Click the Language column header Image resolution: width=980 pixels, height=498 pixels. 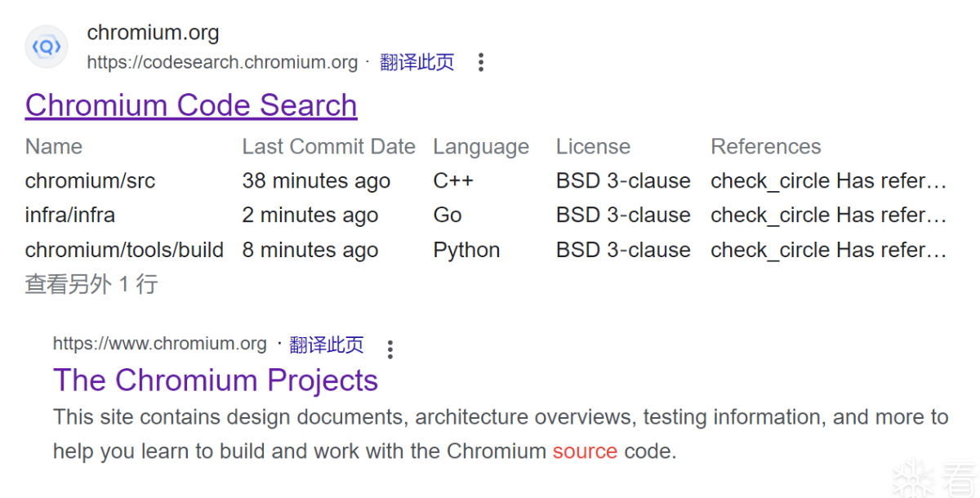(x=481, y=147)
